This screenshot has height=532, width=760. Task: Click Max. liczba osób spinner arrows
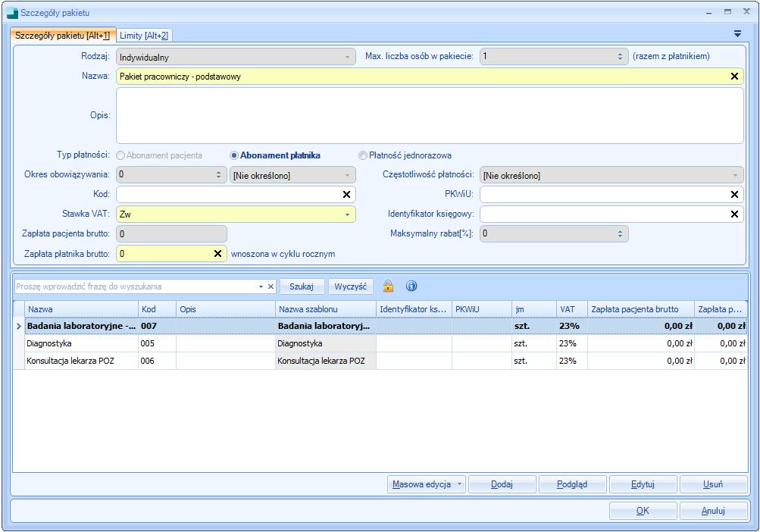click(x=620, y=56)
